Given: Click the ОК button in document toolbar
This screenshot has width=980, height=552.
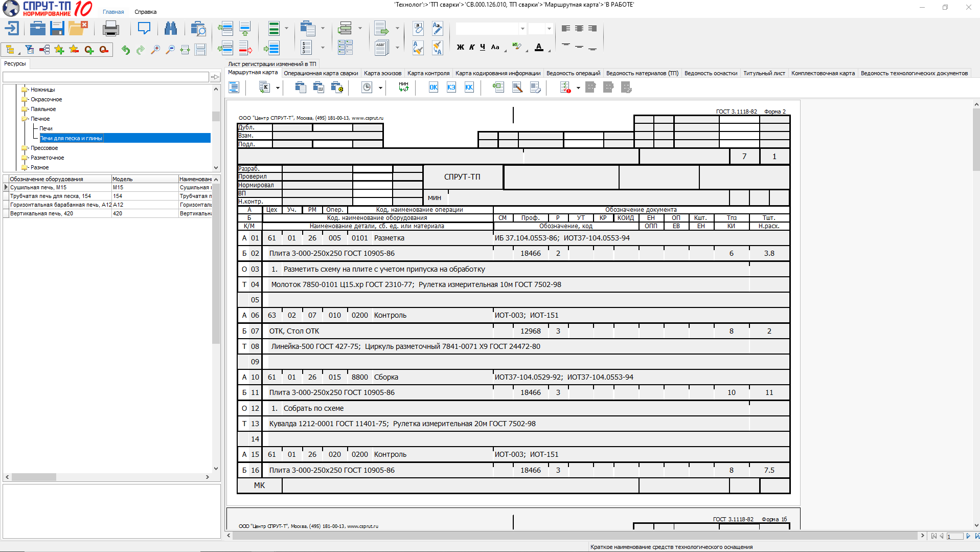Looking at the screenshot, I should [x=433, y=87].
